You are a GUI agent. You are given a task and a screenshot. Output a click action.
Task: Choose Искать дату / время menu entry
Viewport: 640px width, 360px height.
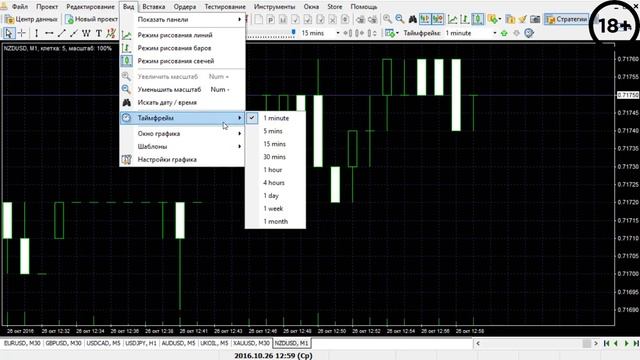(182, 102)
